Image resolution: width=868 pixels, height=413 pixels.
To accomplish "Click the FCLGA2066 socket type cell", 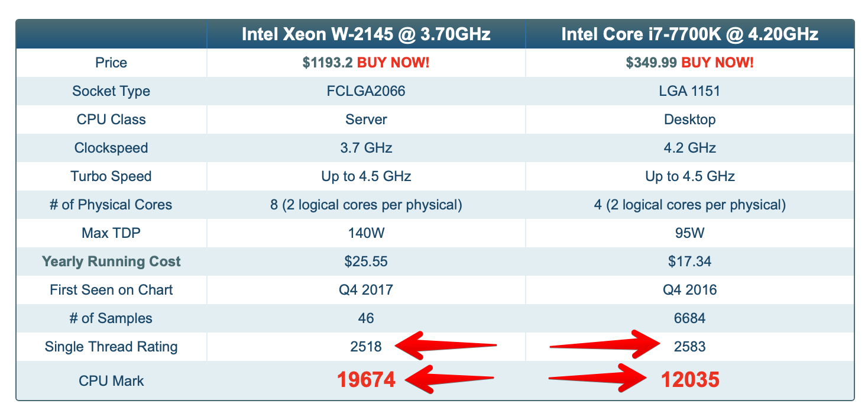I will pos(366,91).
